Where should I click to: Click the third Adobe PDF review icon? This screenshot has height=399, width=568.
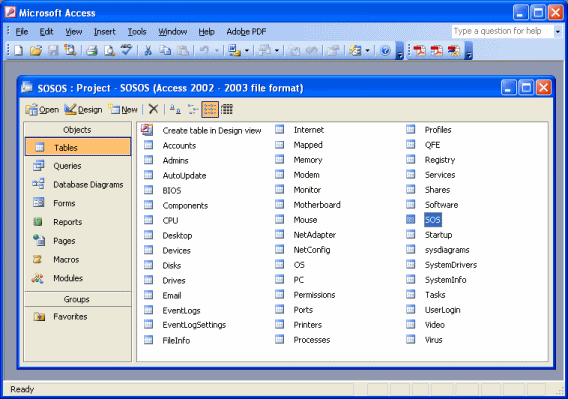(454, 50)
